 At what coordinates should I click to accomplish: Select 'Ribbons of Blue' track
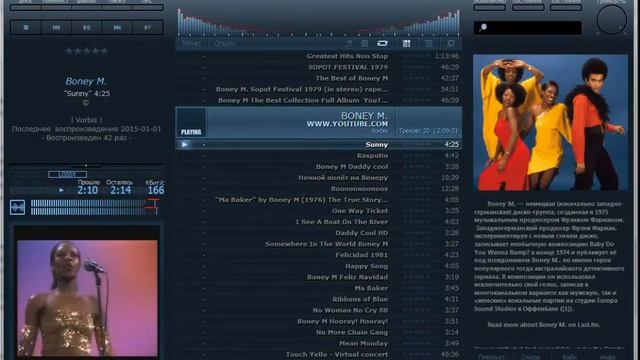(x=319, y=299)
